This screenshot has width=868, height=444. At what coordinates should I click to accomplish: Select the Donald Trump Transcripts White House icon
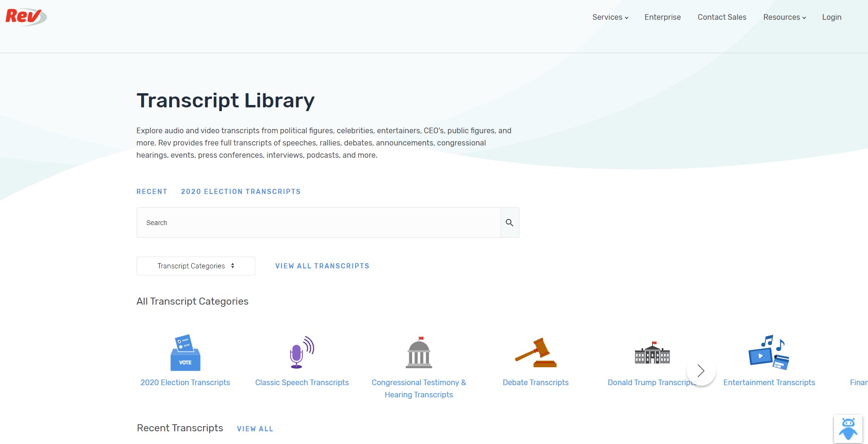click(652, 352)
